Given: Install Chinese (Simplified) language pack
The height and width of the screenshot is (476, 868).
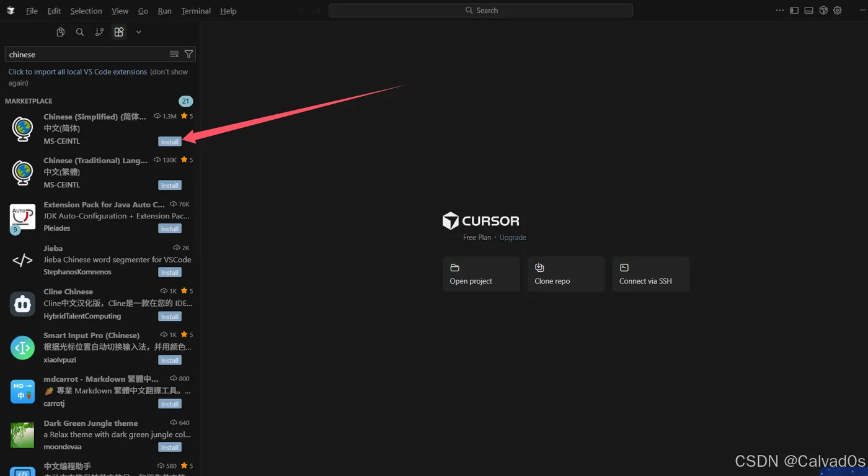Looking at the screenshot, I should coord(170,141).
